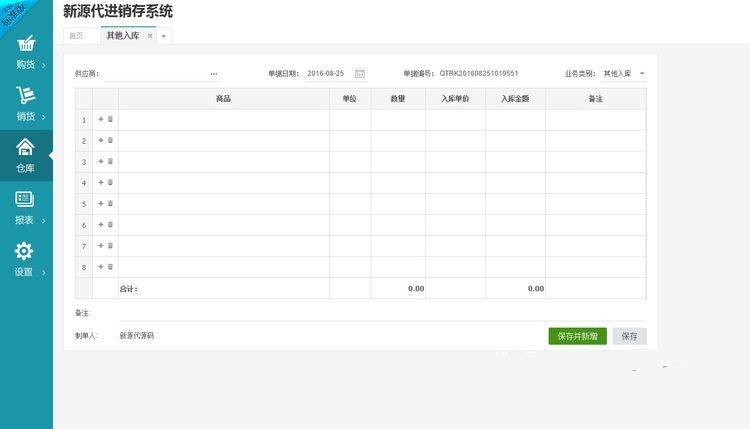Screen dimensions: 750x429
Task: Click the 新源代源码 creator name
Action: click(x=137, y=336)
